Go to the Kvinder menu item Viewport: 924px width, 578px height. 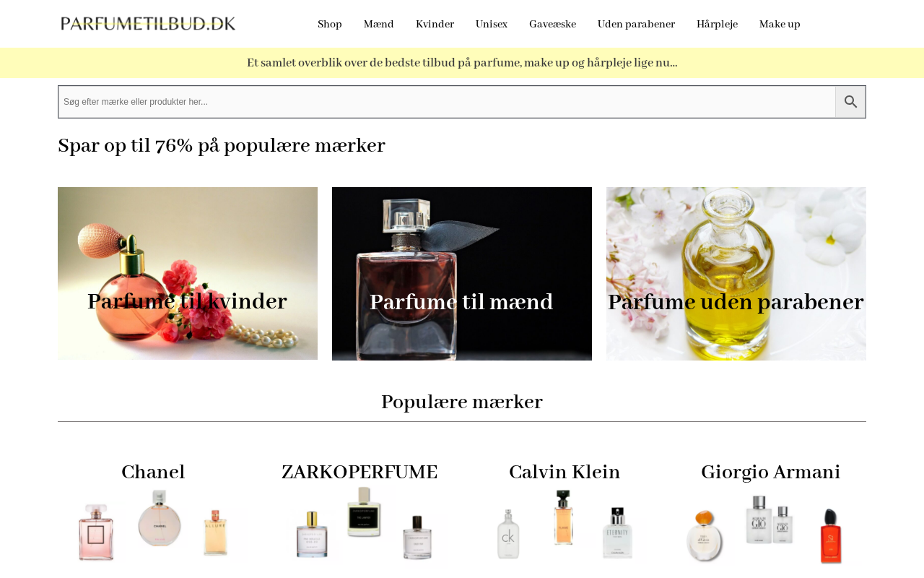tap(435, 25)
